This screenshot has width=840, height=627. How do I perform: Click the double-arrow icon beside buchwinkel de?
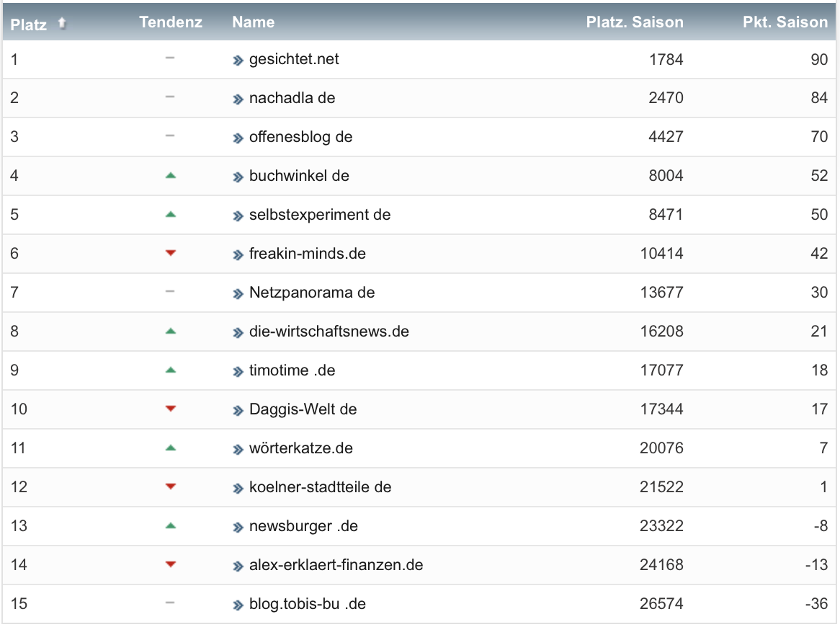click(238, 177)
